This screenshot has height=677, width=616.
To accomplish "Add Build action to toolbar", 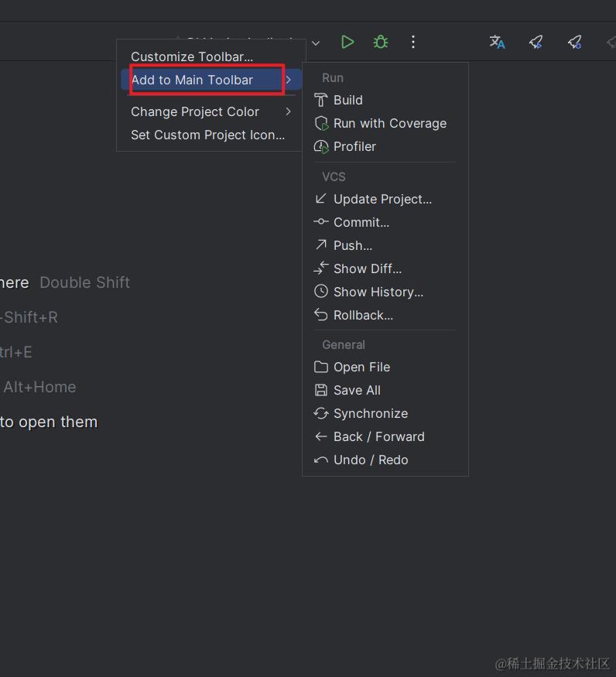I will [x=385, y=100].
